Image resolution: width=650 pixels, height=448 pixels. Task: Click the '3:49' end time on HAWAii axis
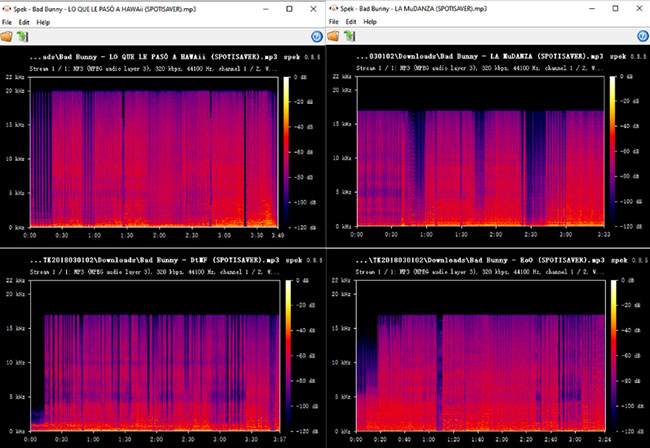(278, 235)
